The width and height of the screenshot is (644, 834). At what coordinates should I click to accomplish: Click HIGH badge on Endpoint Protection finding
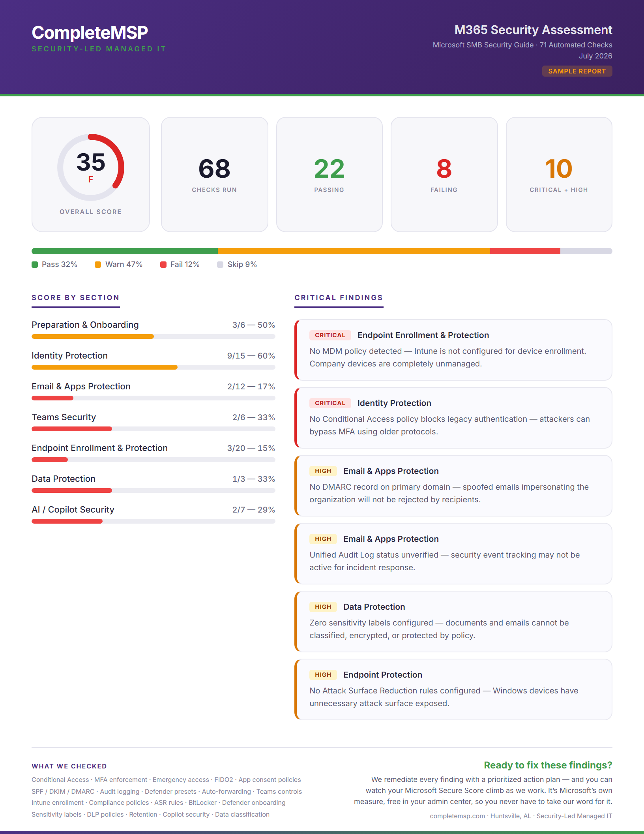pos(323,675)
